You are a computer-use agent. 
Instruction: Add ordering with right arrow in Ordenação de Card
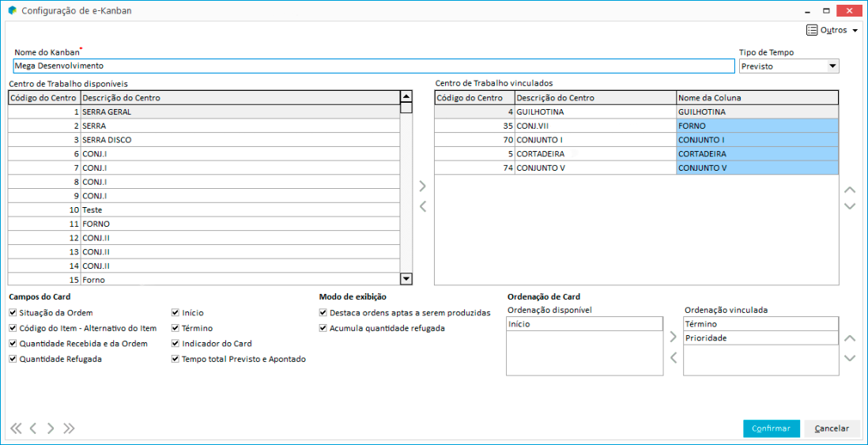[x=674, y=337]
